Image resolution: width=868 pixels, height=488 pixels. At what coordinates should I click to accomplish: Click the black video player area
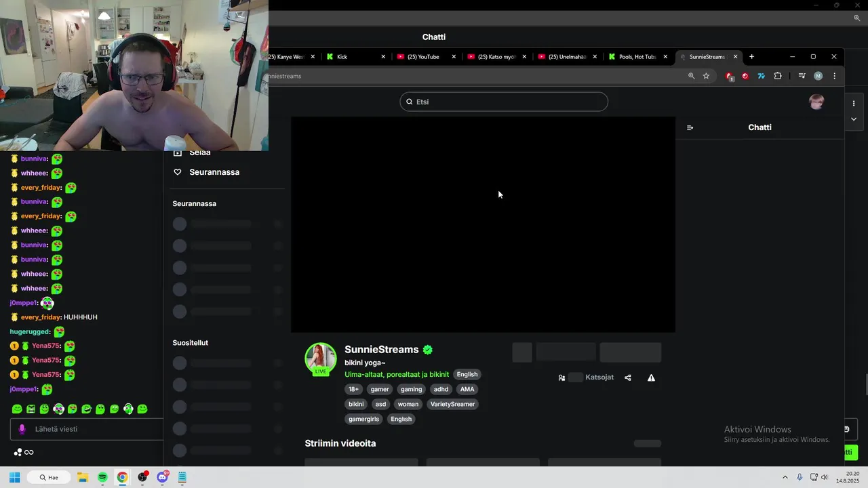(483, 224)
